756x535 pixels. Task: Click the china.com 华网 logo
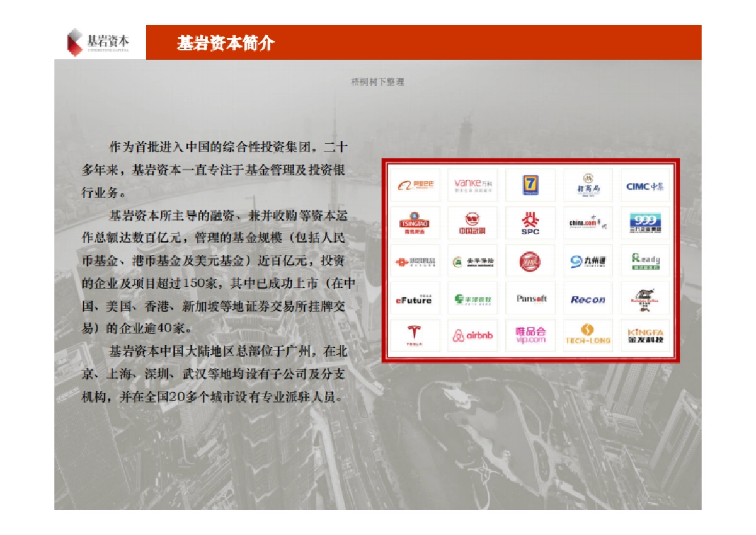[587, 222]
